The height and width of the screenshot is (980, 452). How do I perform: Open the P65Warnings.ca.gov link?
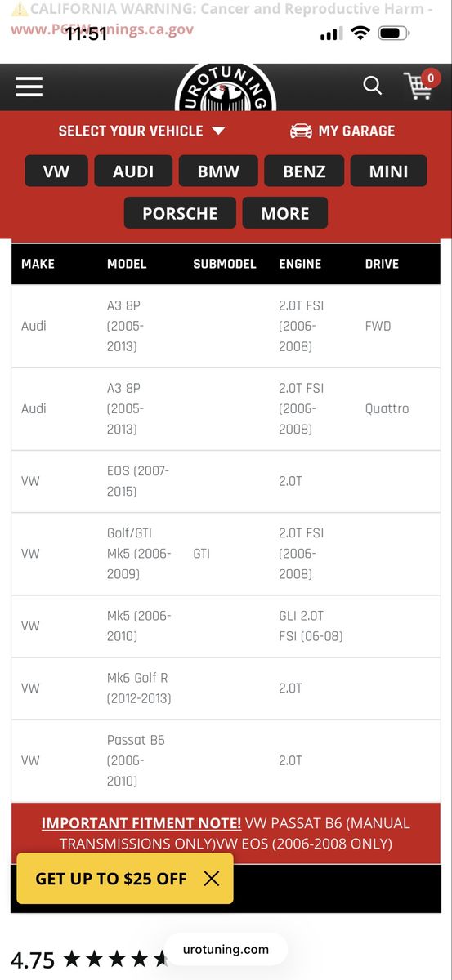(102, 29)
